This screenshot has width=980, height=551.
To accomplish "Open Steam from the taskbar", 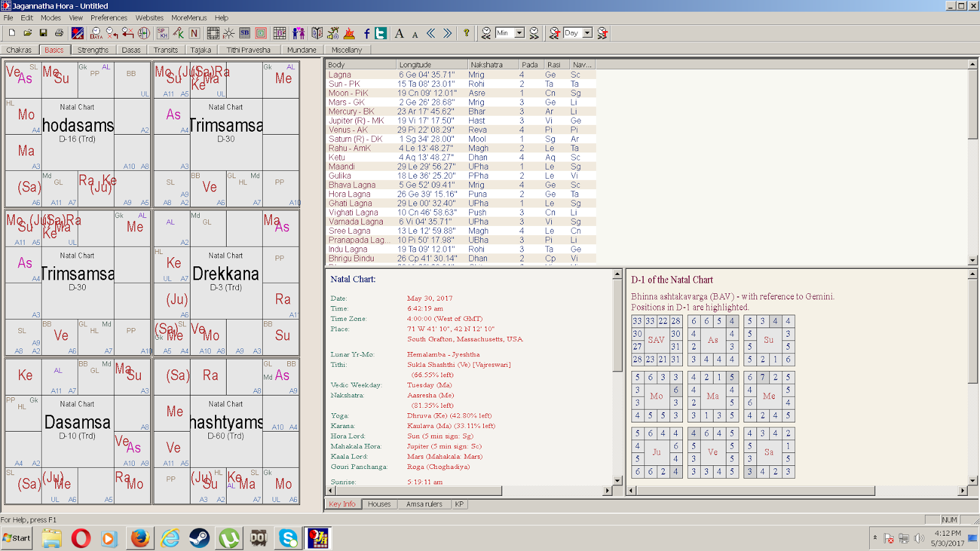I will (199, 538).
